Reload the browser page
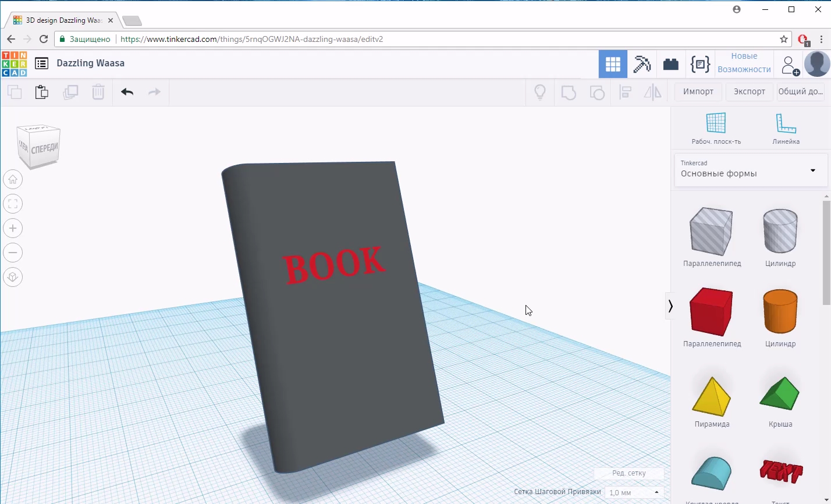The height and width of the screenshot is (504, 831). pos(43,39)
